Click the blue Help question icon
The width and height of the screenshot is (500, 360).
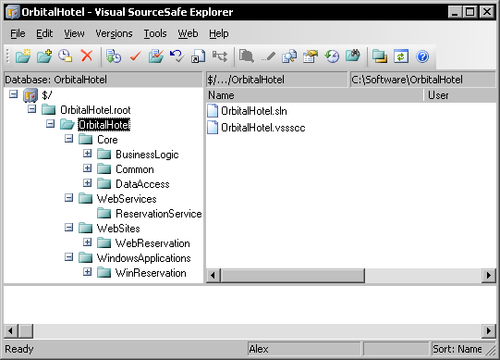422,56
